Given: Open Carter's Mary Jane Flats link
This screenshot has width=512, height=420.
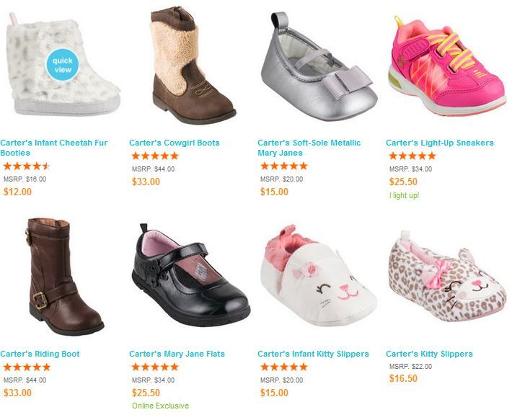Looking at the screenshot, I should (x=177, y=354).
